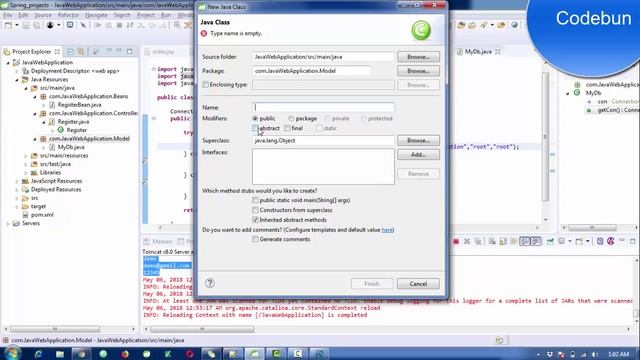Expand the target folder node
The height and width of the screenshot is (360, 640).
17,207
